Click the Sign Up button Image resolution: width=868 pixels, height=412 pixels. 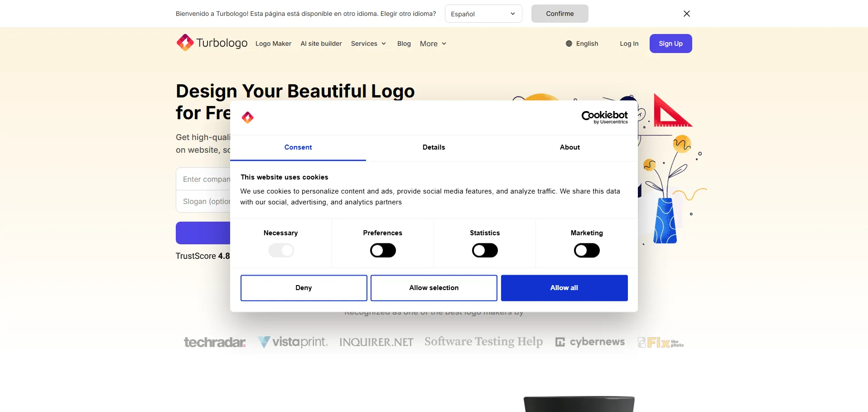(x=670, y=44)
